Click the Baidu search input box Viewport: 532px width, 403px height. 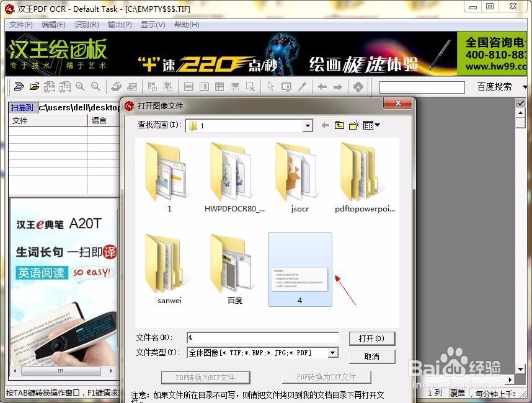tap(422, 87)
